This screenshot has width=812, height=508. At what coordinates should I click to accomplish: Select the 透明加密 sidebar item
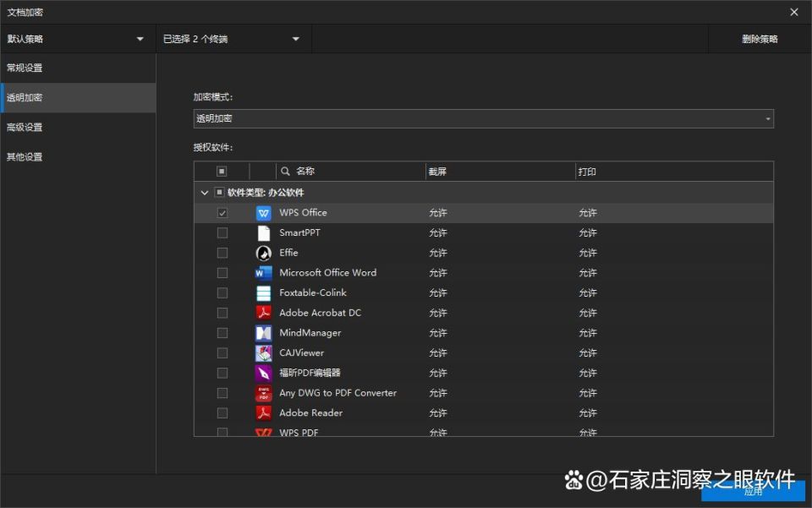point(78,98)
